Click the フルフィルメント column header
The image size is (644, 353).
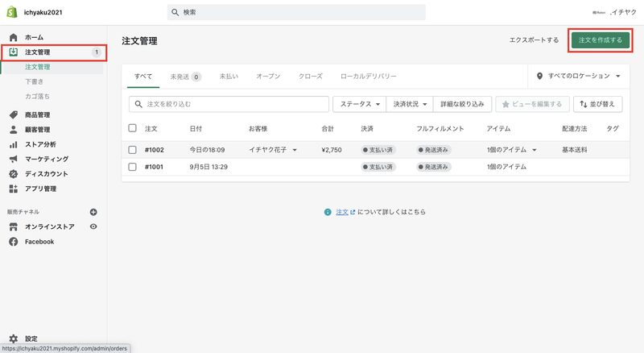pyautogui.click(x=440, y=128)
